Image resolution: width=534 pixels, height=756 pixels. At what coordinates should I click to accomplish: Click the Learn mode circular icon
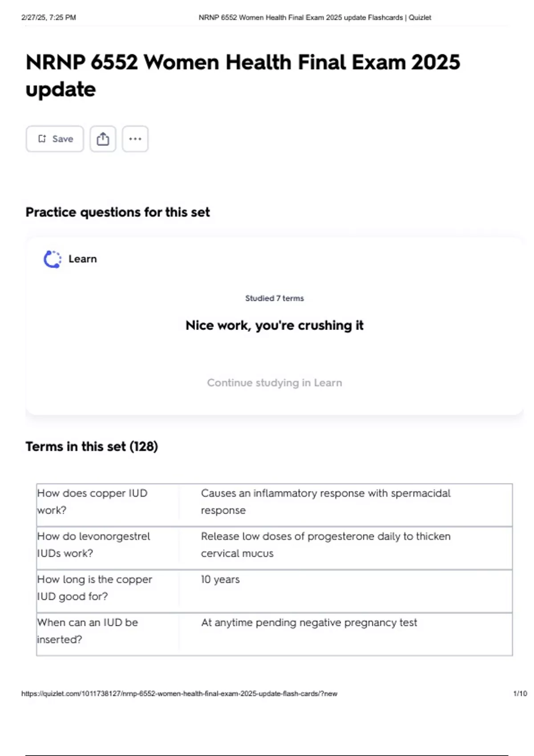(53, 259)
